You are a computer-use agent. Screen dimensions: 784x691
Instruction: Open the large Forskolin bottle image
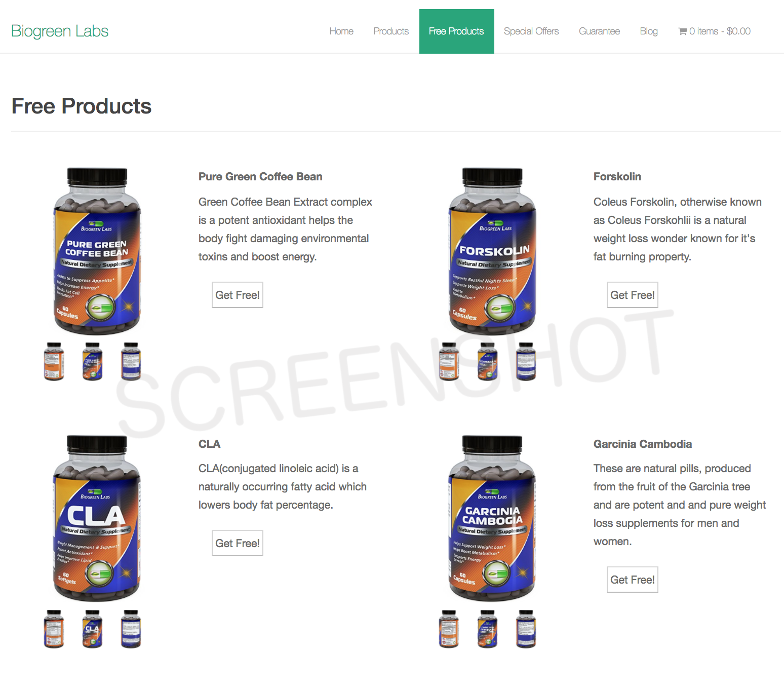pyautogui.click(x=492, y=251)
